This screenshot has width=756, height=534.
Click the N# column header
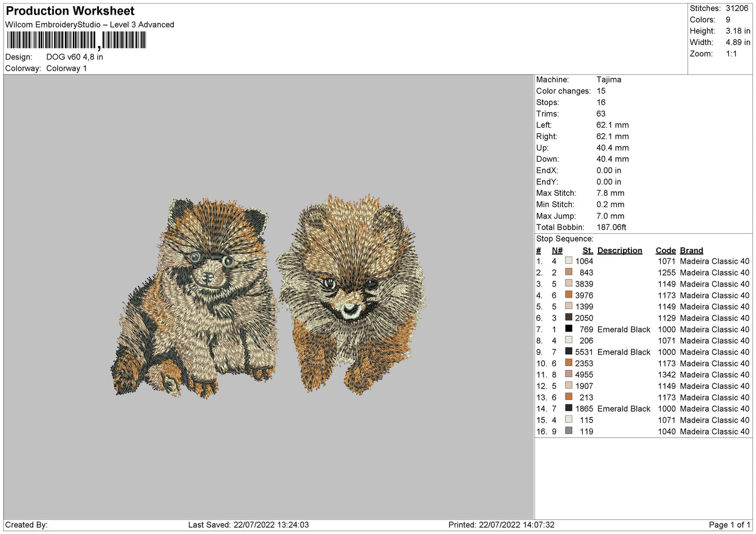[557, 251]
